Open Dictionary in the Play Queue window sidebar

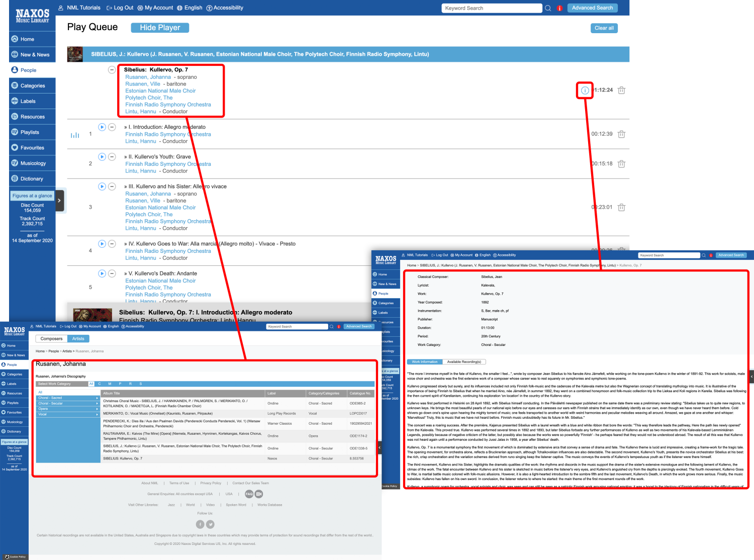32,179
